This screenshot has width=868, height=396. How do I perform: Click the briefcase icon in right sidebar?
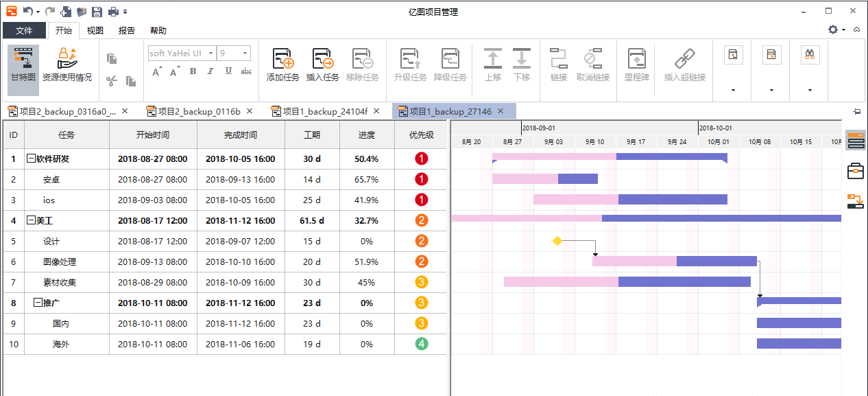(x=855, y=170)
